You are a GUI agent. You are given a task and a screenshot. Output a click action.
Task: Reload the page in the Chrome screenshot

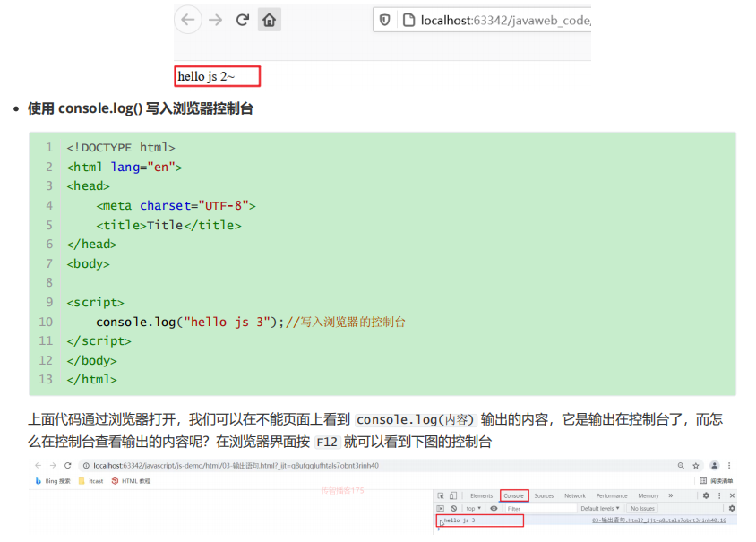[68, 465]
